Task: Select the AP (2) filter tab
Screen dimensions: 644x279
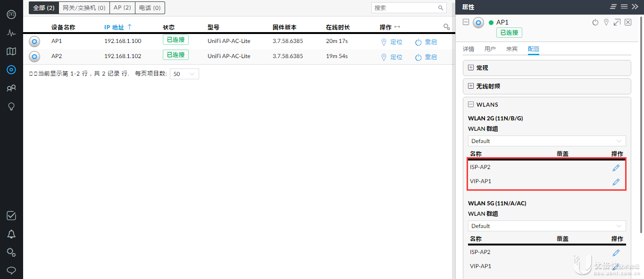Action: pos(122,8)
